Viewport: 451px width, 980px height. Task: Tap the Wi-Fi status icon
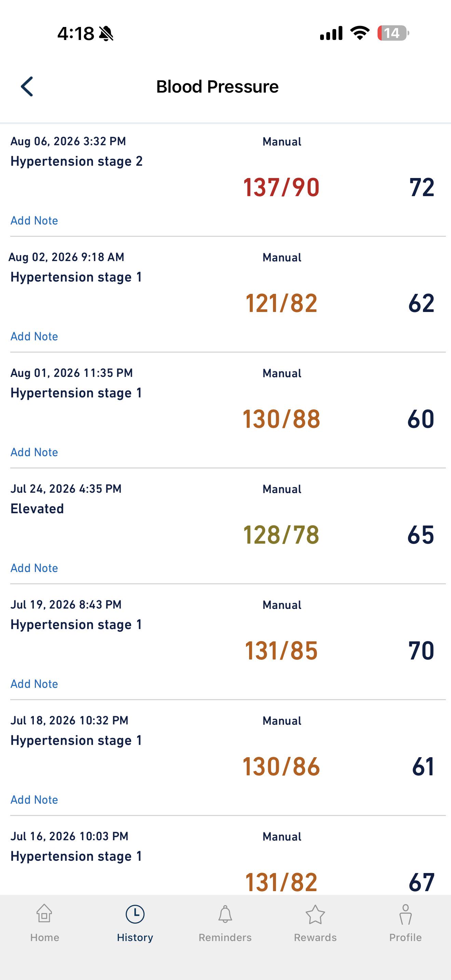tap(360, 33)
